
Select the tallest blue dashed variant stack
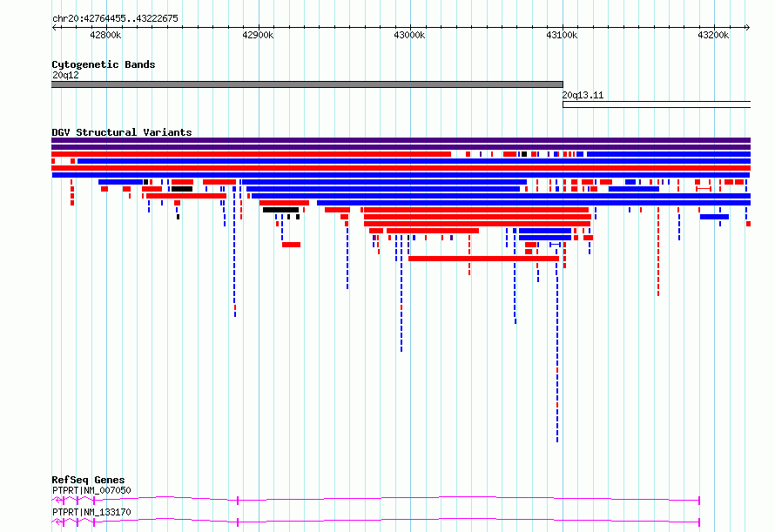pyautogui.click(x=557, y=344)
